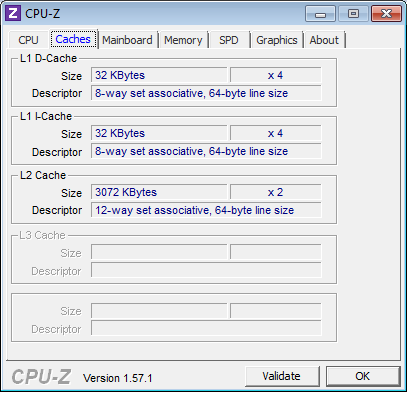Click the L2 Cache 3072 KBytes field
The width and height of the screenshot is (408, 393).
pyautogui.click(x=159, y=192)
